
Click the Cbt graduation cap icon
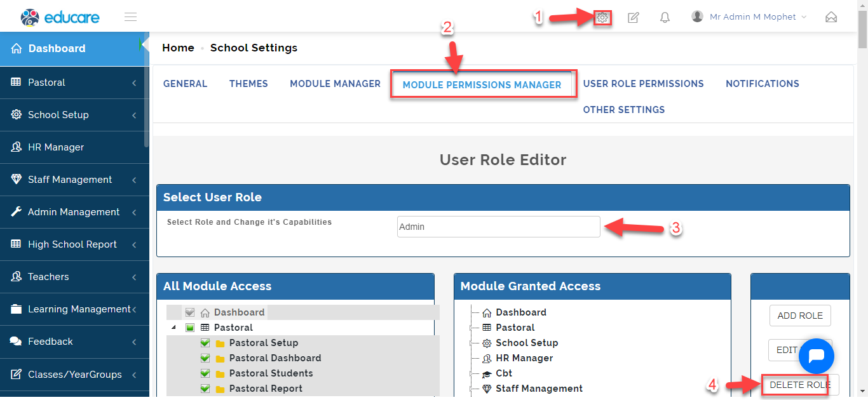point(487,374)
